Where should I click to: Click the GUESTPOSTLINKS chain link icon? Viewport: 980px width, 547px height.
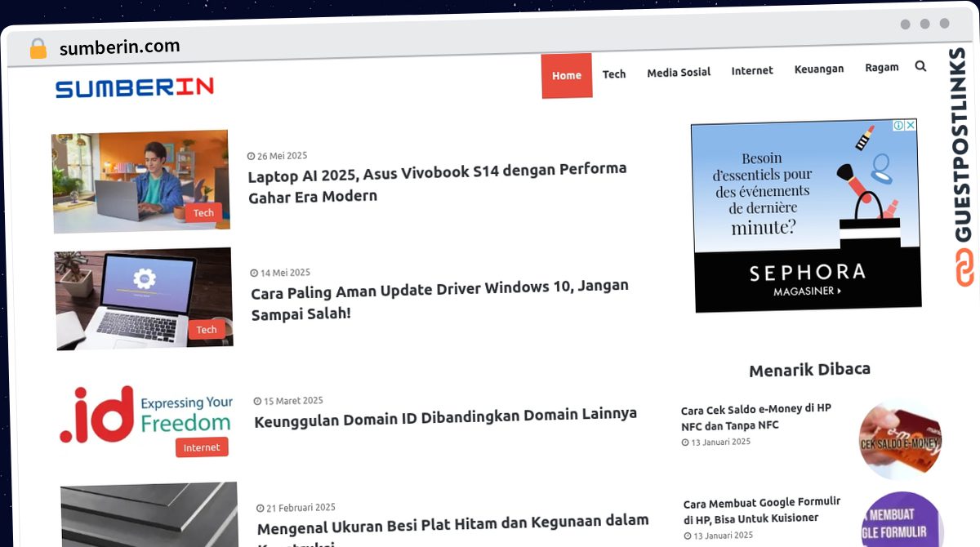(x=964, y=265)
